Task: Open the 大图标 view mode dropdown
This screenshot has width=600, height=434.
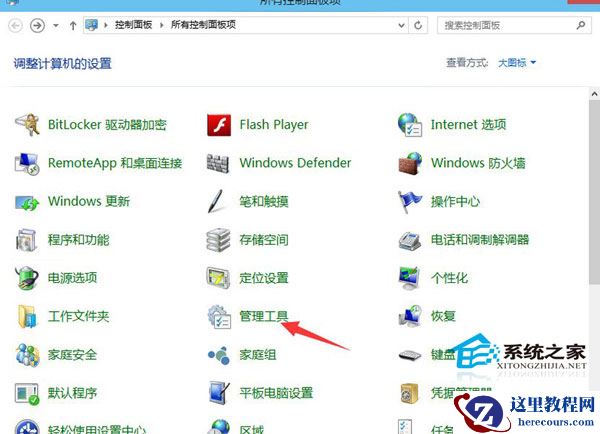Action: tap(517, 62)
